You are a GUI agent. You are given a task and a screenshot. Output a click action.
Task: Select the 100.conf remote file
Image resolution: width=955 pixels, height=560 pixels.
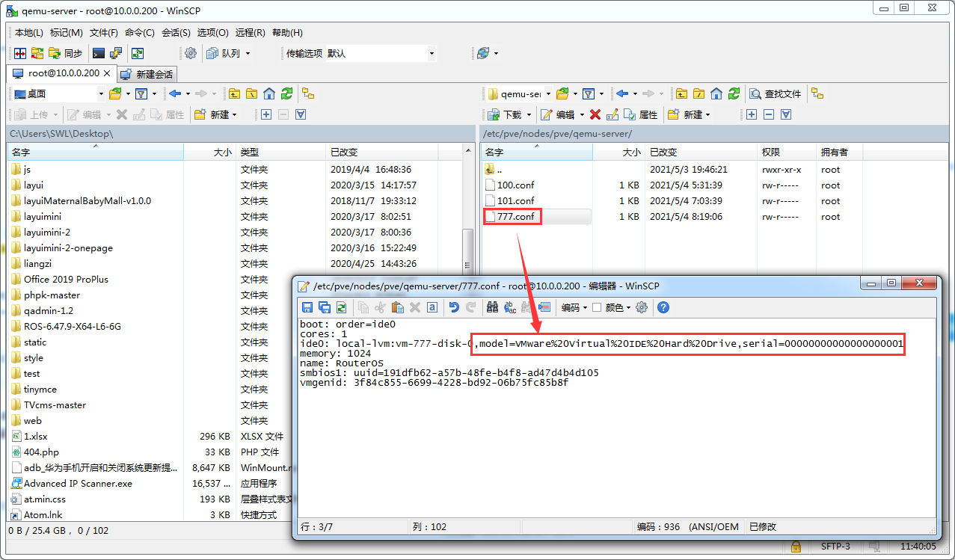516,185
